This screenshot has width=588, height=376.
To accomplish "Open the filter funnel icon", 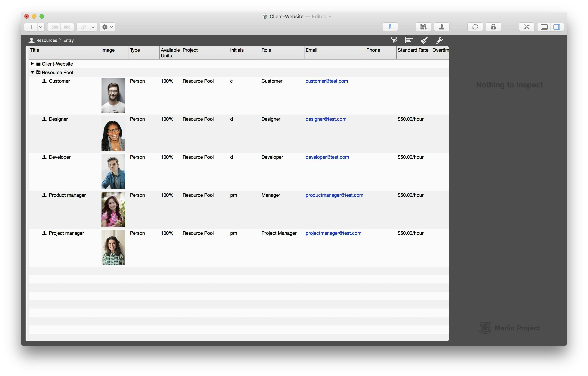I will point(394,40).
